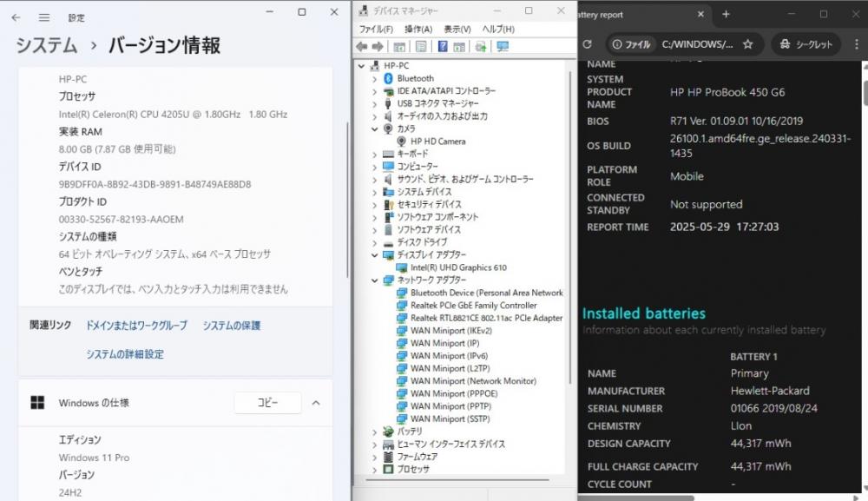Click the コピー button for Windows specs
The width and height of the screenshot is (868, 501).
(x=268, y=403)
